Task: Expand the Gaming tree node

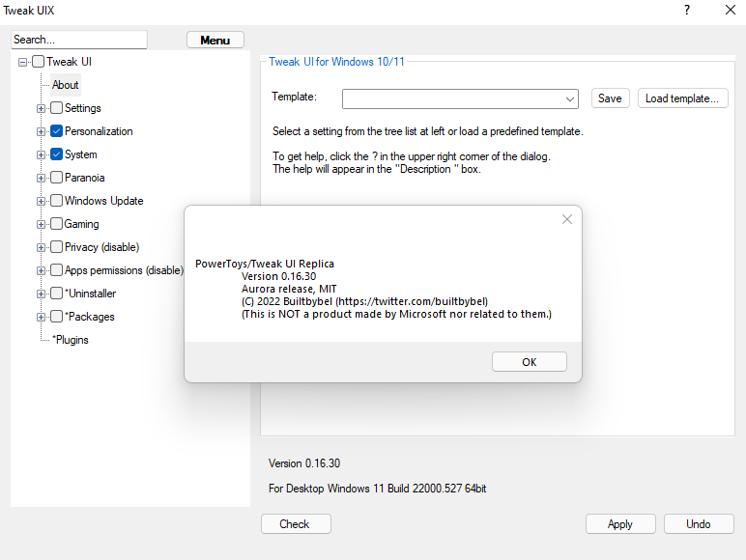Action: click(41, 224)
